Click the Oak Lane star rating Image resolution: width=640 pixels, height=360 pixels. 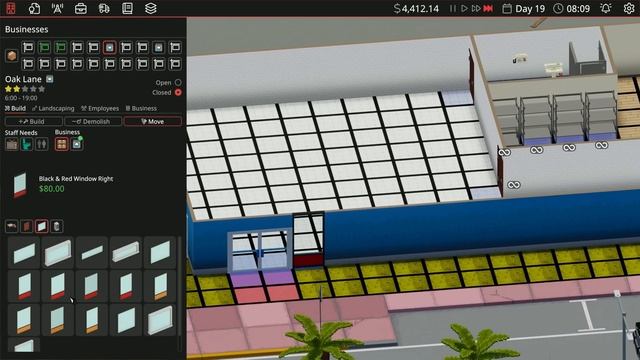[25, 89]
